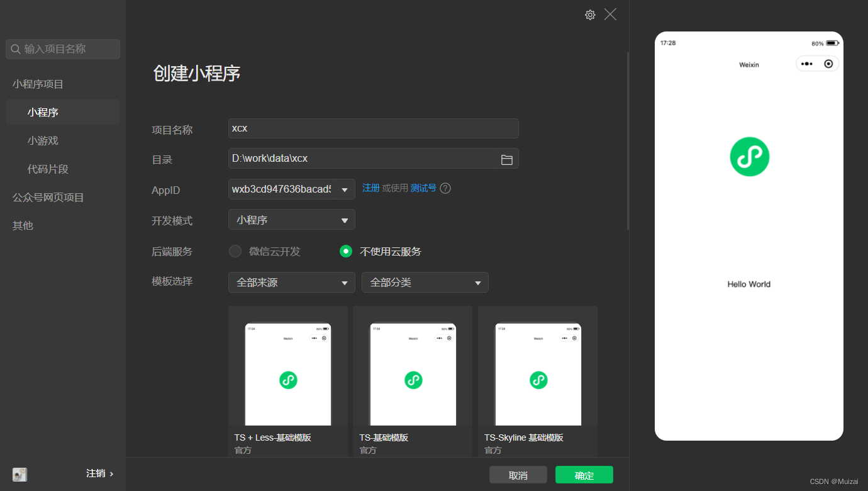Open the 全部分类 category dropdown
The width and height of the screenshot is (868, 491).
tap(425, 283)
